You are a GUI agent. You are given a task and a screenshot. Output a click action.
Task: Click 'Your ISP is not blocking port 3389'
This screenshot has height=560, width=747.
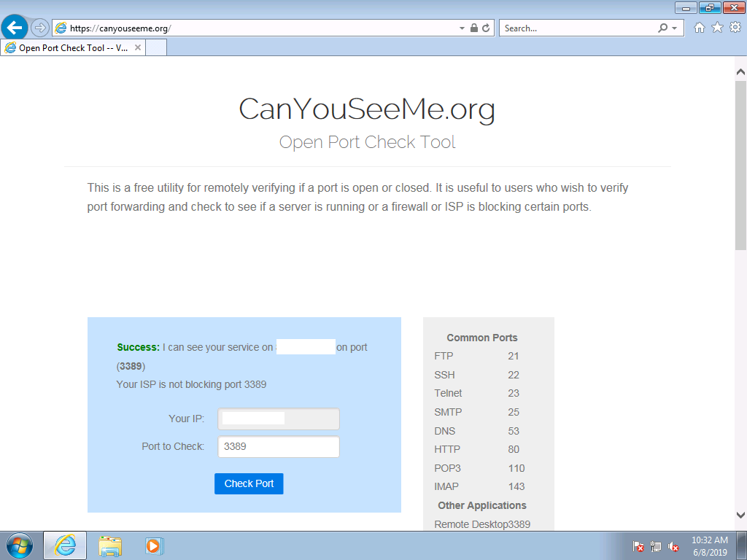[192, 385]
